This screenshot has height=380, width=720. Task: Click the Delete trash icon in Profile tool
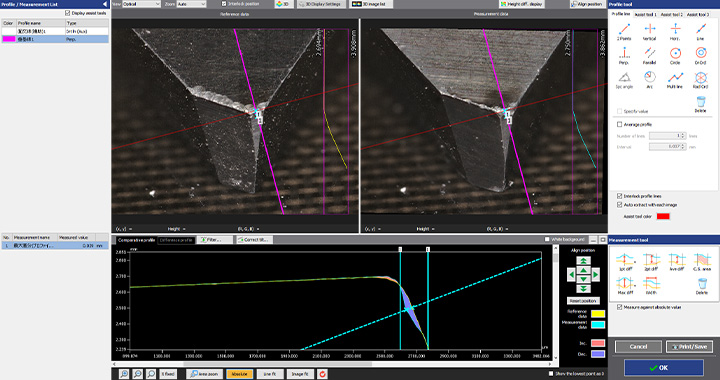pyautogui.click(x=700, y=104)
